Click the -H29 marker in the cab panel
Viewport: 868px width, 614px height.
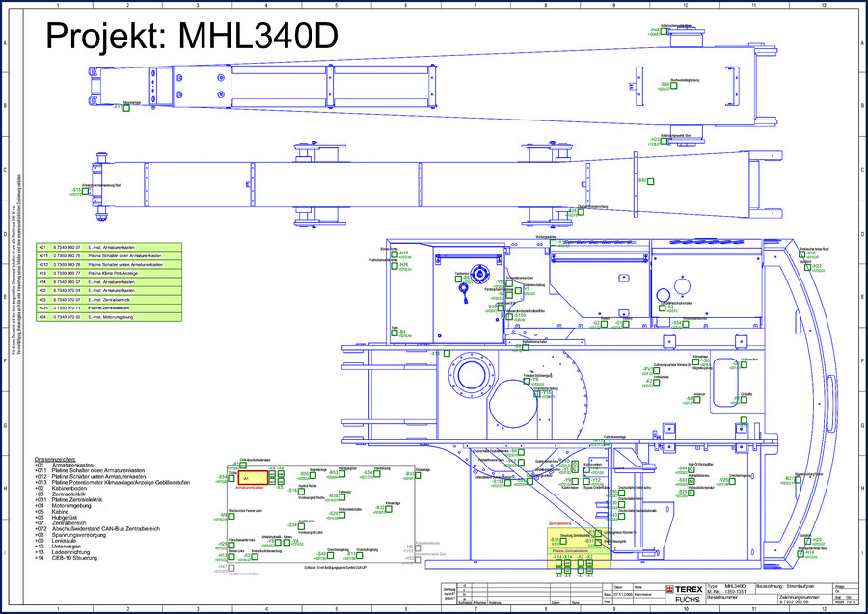(231, 546)
